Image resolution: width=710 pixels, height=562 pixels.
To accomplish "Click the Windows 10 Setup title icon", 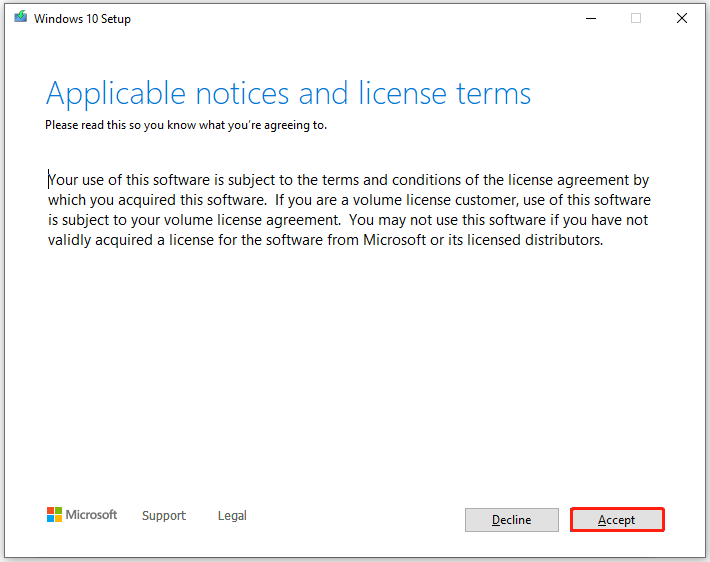I will [x=20, y=18].
